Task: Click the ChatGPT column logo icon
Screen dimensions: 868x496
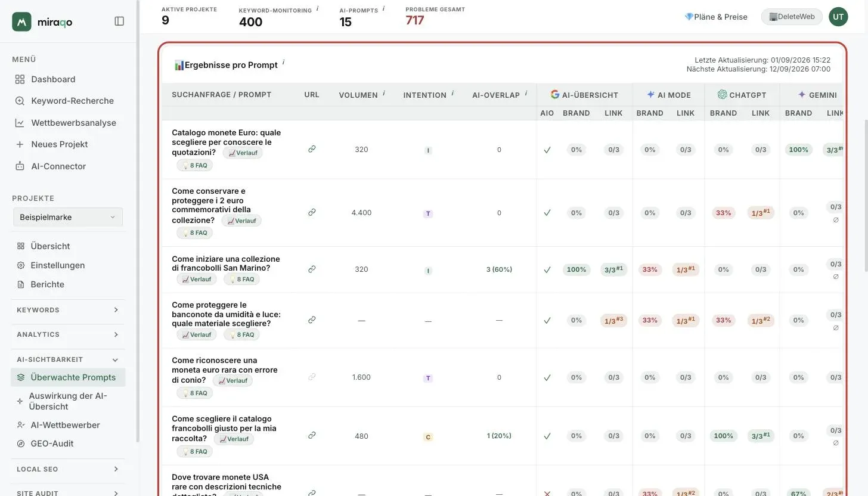Action: 722,94
